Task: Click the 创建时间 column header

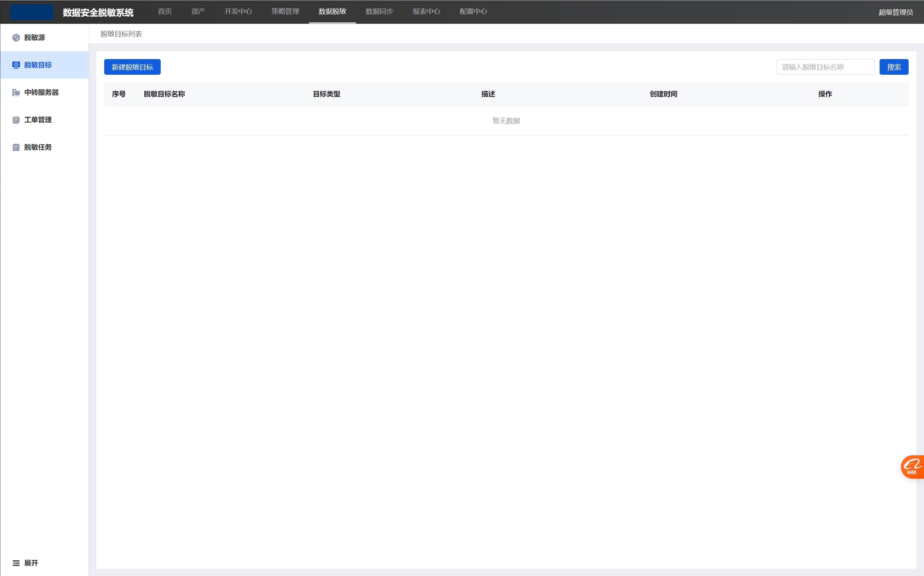Action: (663, 94)
